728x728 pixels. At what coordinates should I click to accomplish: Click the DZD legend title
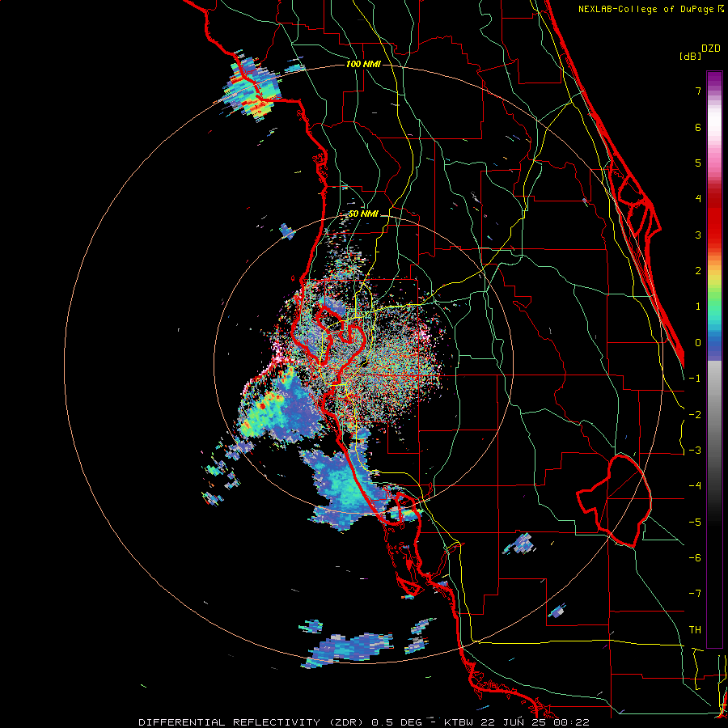[711, 49]
